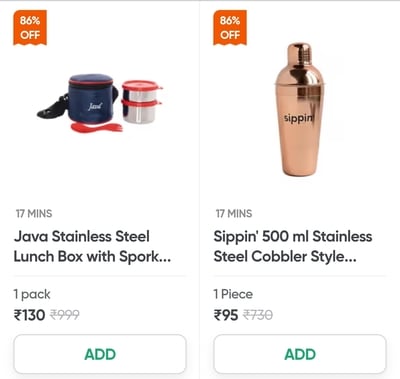Viewport: 400px width, 379px height.
Task: Tap the 86% OFF badge on shaker
Action: (x=230, y=28)
